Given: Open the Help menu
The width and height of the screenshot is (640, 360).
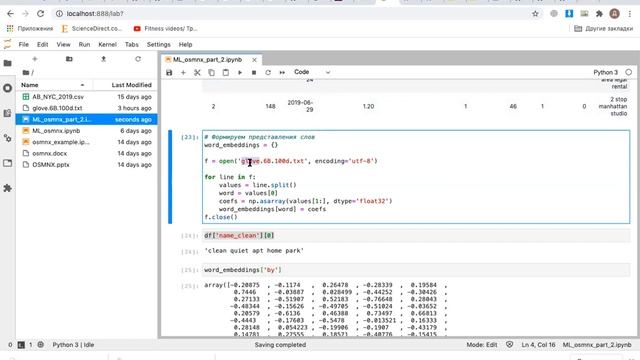Looking at the screenshot, I should 185,44.
